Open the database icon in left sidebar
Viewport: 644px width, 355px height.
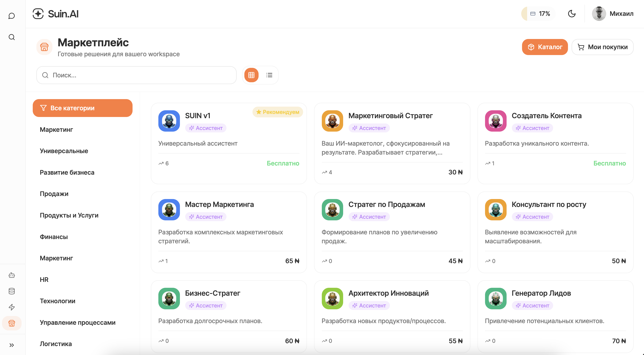pos(12,291)
